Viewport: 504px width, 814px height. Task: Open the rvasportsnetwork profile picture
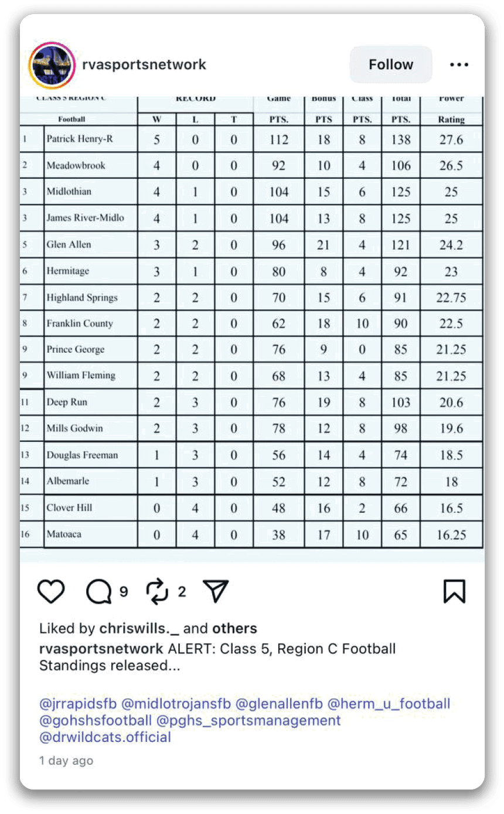pos(52,64)
